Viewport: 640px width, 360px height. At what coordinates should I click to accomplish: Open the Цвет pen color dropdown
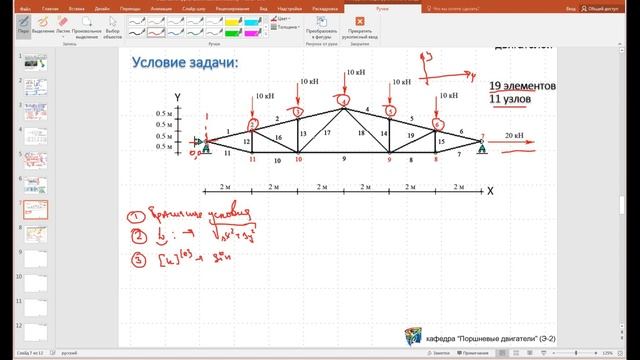(x=281, y=19)
